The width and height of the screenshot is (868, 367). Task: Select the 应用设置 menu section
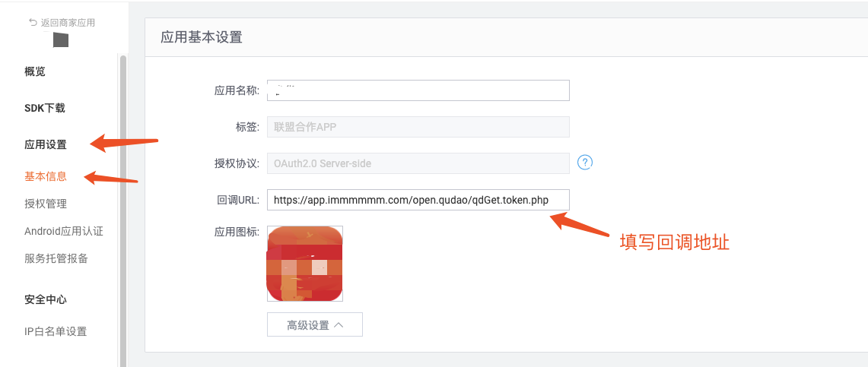point(46,145)
